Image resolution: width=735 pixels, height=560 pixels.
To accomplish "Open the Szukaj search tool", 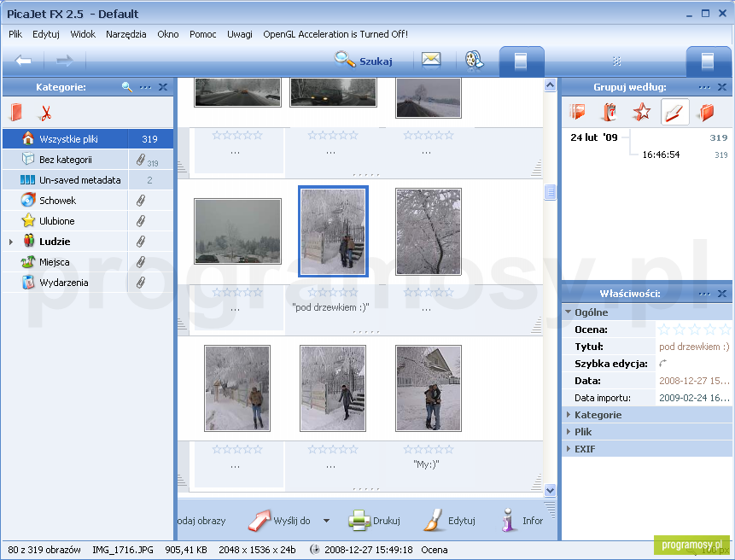I will pos(364,61).
